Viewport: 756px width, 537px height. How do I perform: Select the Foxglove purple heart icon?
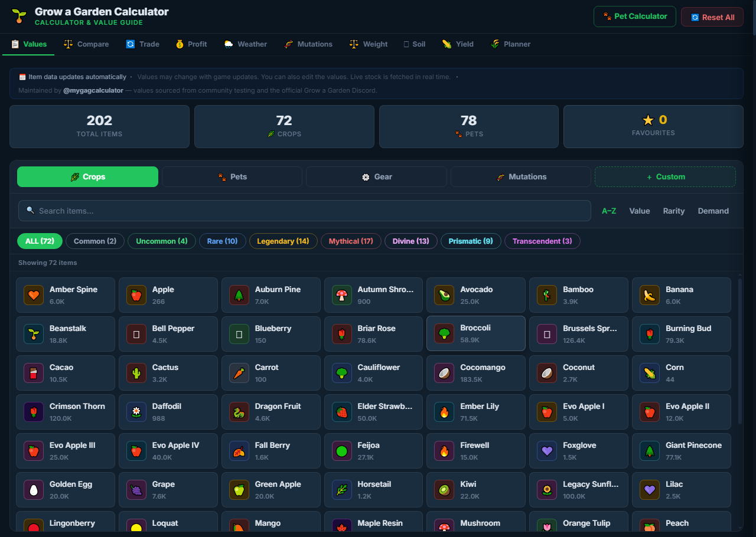(547, 451)
